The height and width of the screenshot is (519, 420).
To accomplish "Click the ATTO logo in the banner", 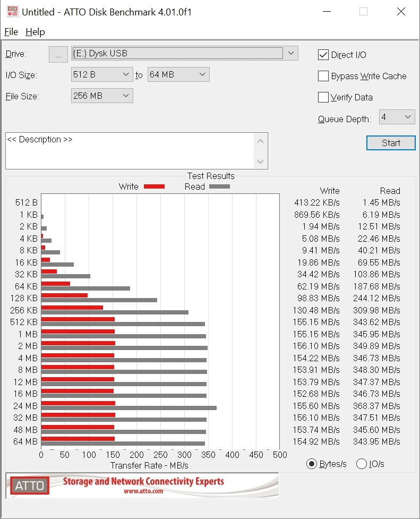I will pos(29,486).
